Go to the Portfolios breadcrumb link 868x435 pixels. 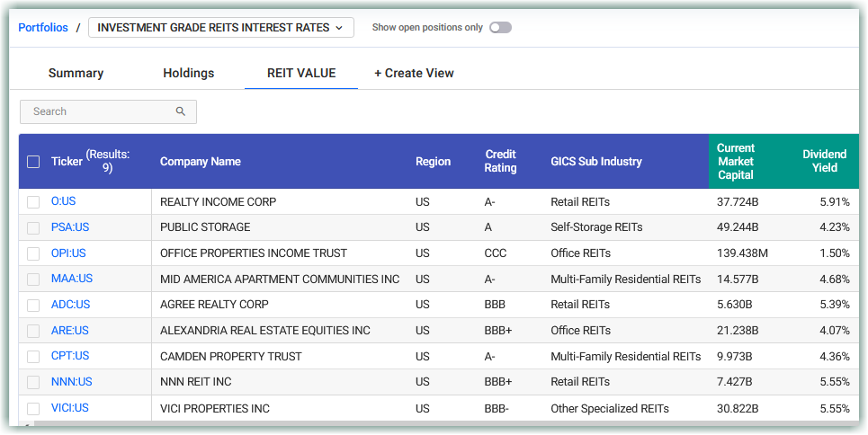[x=43, y=27]
